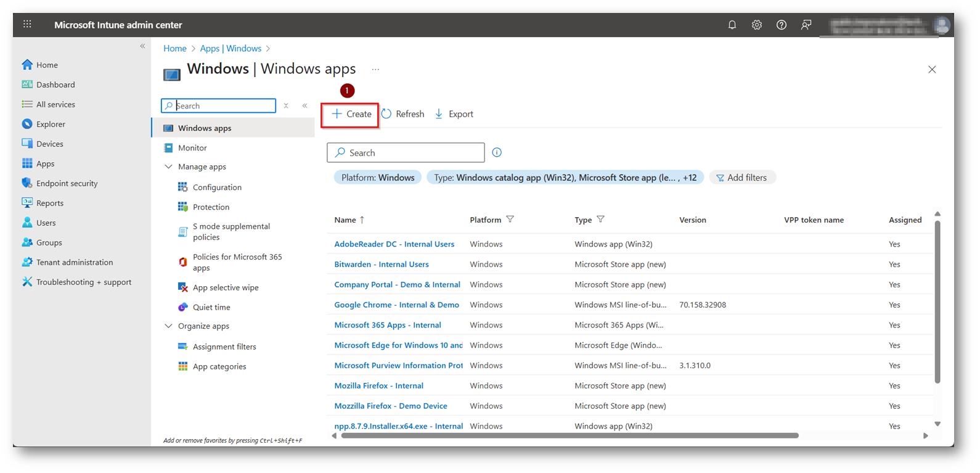
Task: Click Add filters
Action: tap(742, 178)
